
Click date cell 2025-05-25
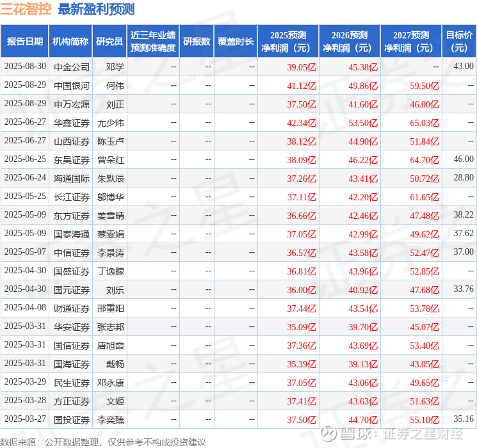25,196
